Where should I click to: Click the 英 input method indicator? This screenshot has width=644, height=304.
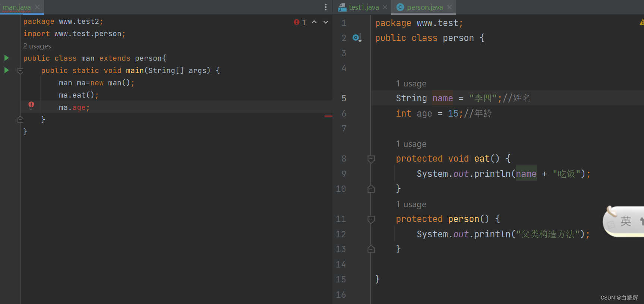click(626, 221)
